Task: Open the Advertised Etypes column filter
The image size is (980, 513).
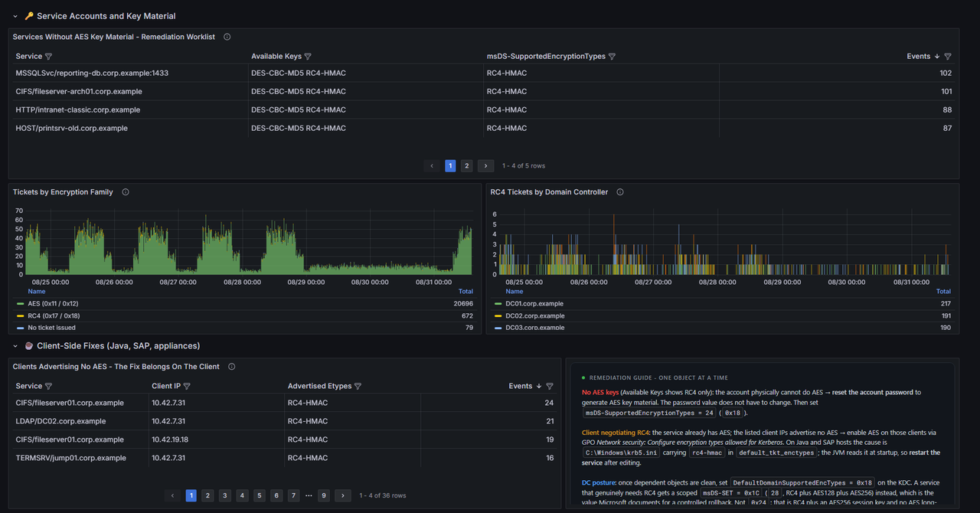Action: tap(358, 387)
